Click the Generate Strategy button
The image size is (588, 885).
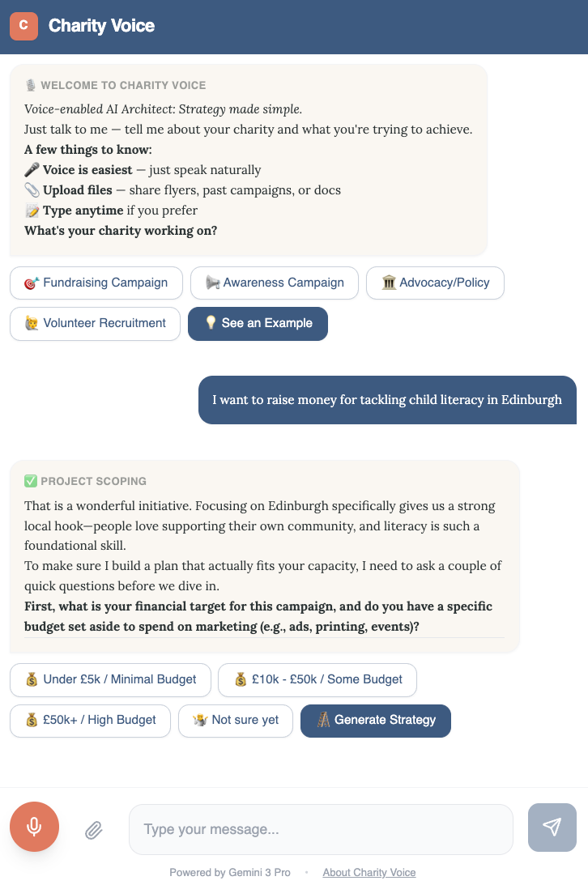pos(375,720)
